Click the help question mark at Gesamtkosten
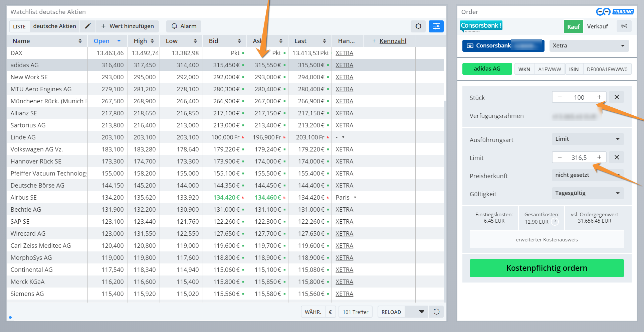This screenshot has width=644, height=332. click(555, 222)
